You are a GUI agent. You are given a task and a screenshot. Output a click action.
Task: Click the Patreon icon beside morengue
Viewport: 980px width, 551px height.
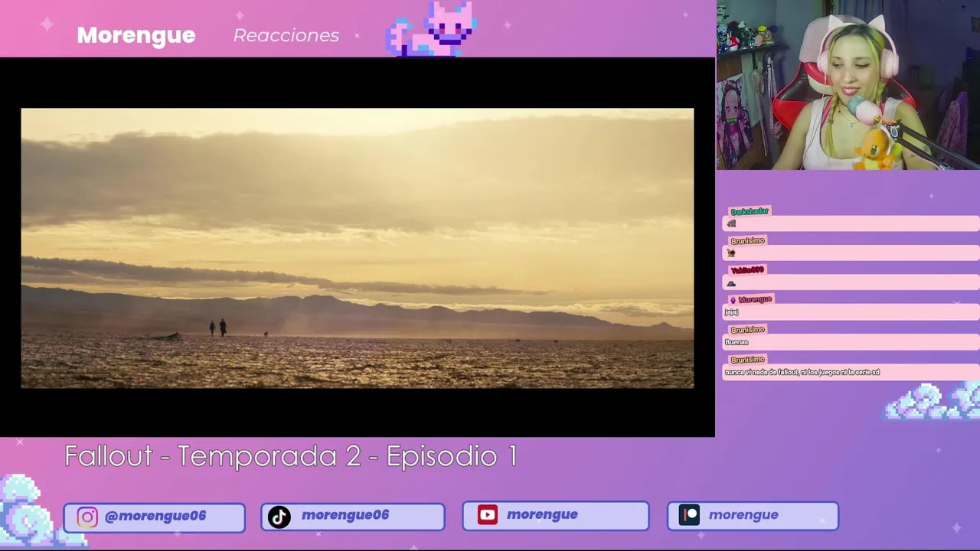(690, 515)
